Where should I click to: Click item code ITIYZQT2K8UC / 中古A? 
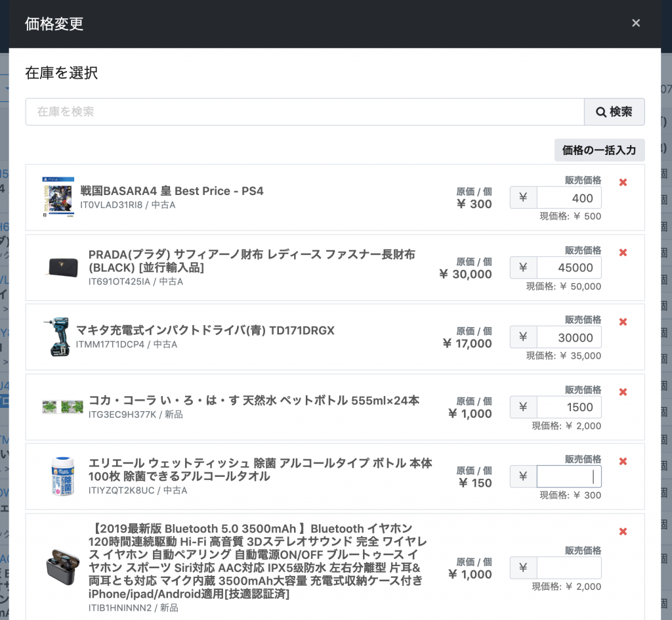tap(138, 490)
